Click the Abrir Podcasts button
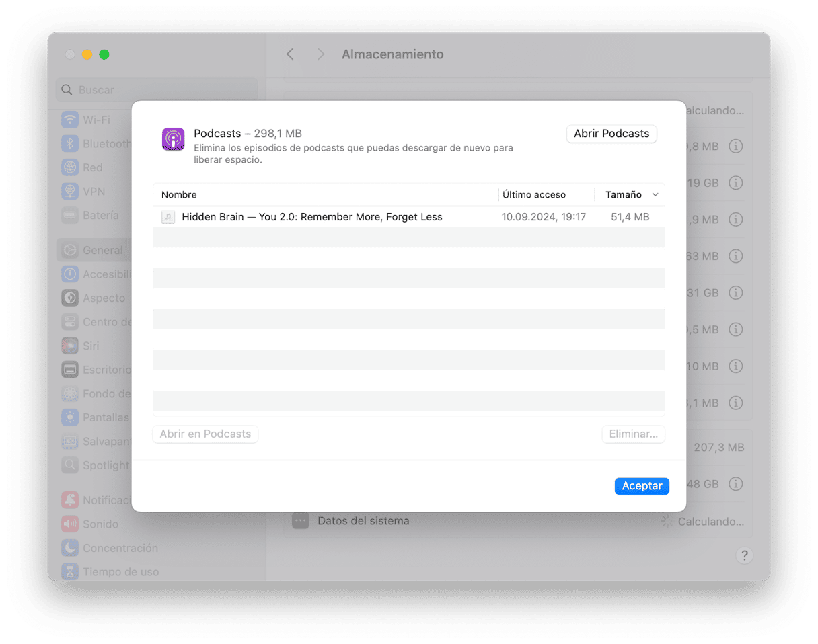This screenshot has width=818, height=644. point(611,134)
